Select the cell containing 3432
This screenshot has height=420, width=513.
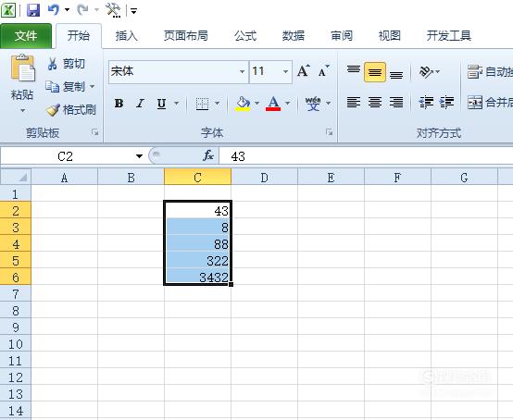coord(197,277)
